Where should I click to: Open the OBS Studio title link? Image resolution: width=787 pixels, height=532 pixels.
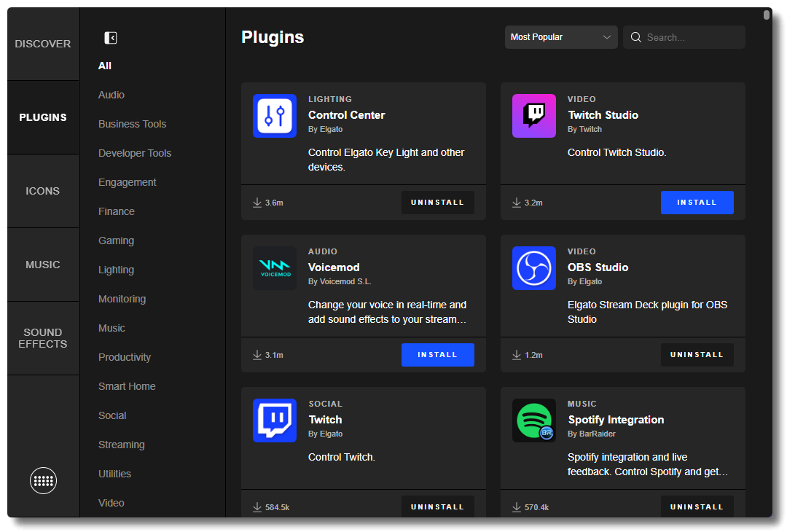tap(598, 267)
